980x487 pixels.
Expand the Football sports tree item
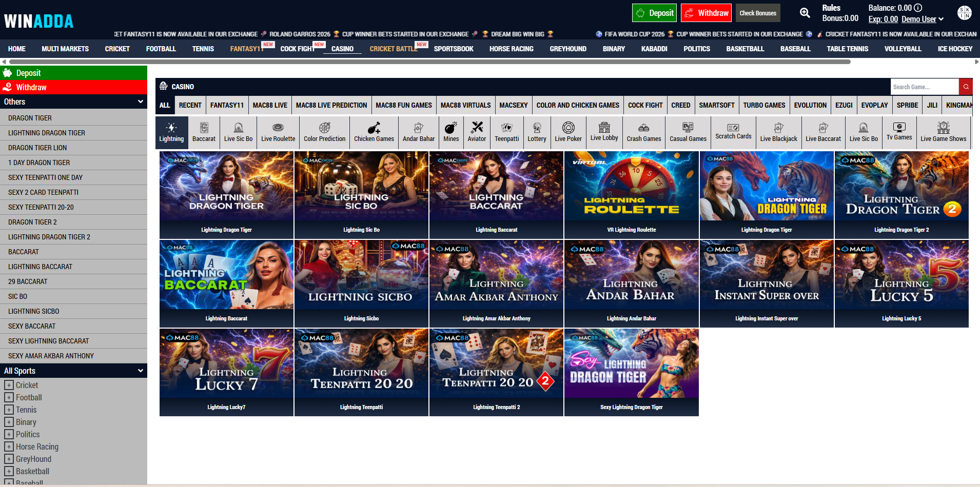[9, 397]
